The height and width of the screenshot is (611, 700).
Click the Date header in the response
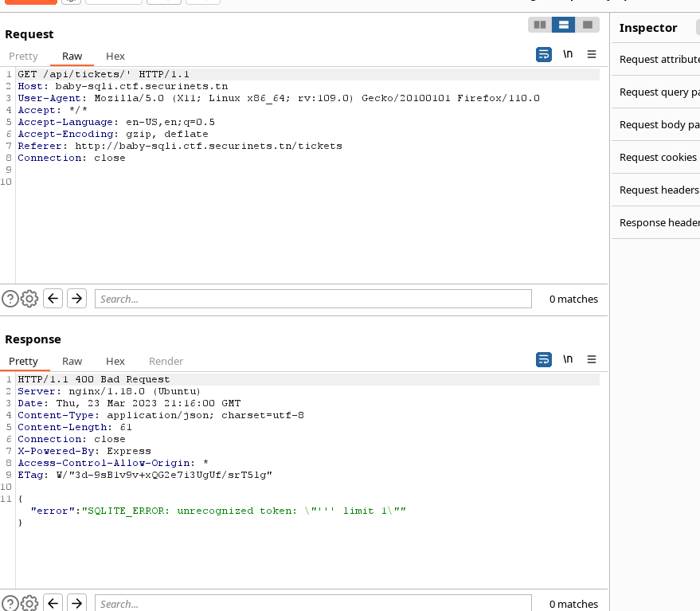click(x=129, y=403)
